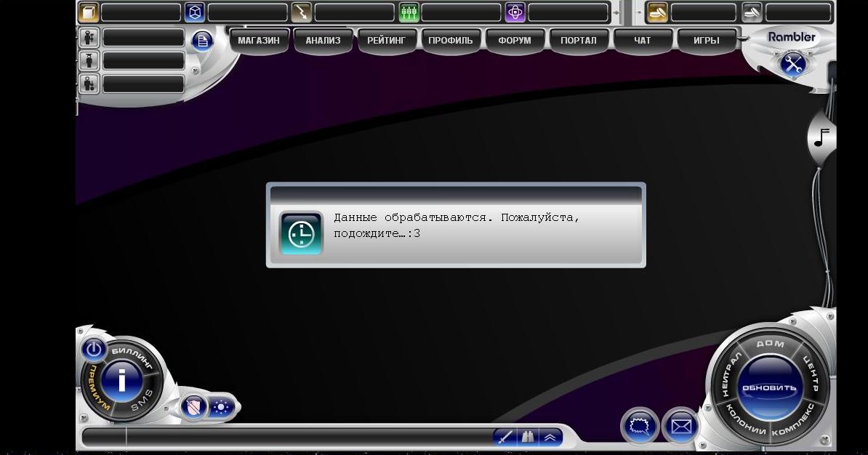Image resolution: width=868 pixels, height=455 pixels.
Task: Open the ФОРУМ menu tab
Action: (515, 41)
